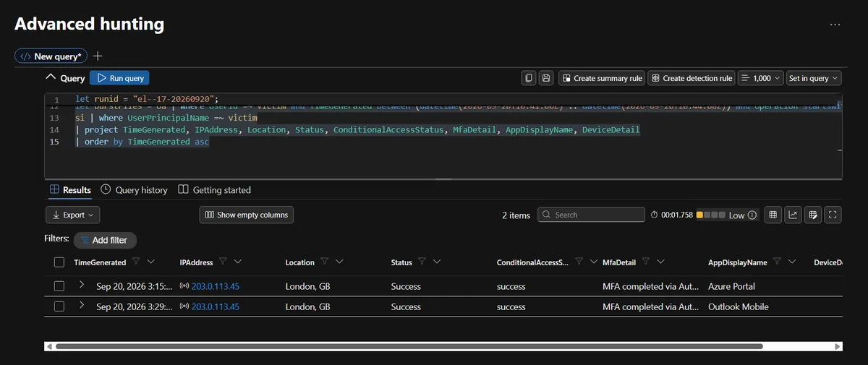Open the Getting started tab
The width and height of the screenshot is (868, 365).
[215, 190]
